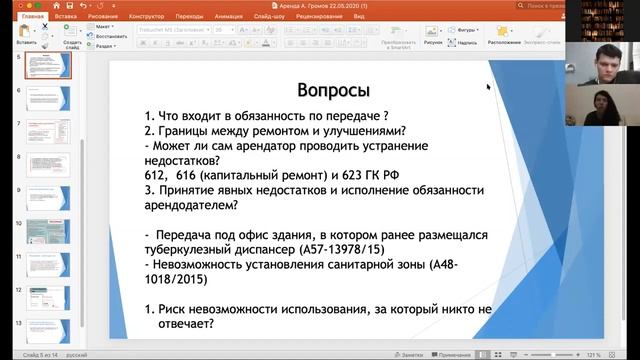
Task: Switch to the Главная tab
Action: (33, 16)
